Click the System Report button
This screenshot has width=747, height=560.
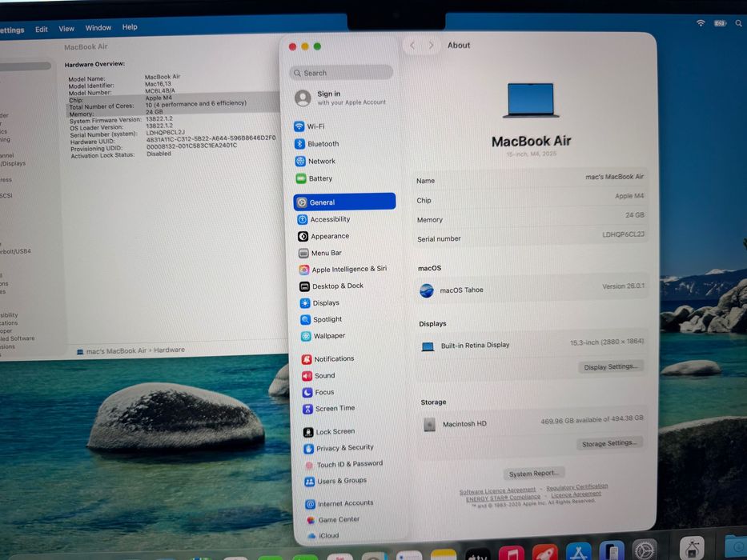point(534,474)
